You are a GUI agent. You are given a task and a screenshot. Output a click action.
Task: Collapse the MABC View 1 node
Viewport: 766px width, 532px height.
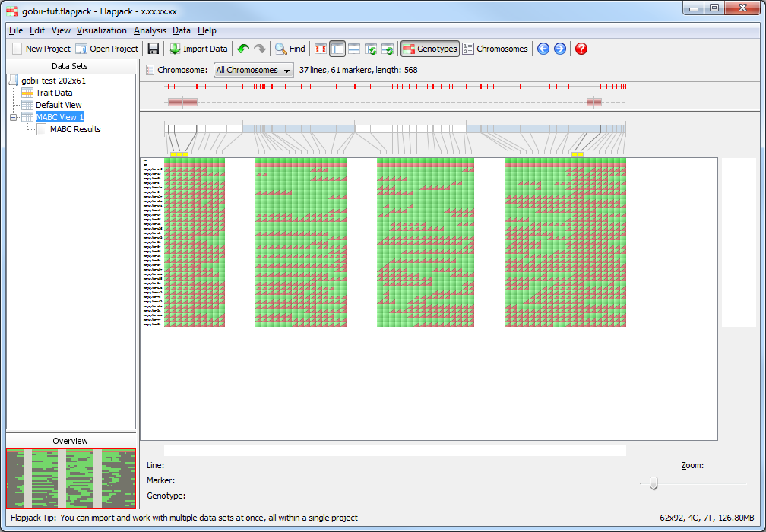click(x=13, y=117)
